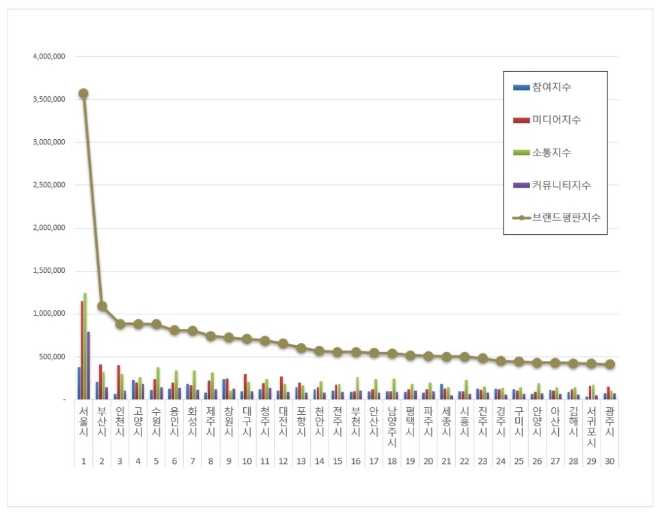Click the 500,000 value axis label
660x515 pixels.
(50, 357)
